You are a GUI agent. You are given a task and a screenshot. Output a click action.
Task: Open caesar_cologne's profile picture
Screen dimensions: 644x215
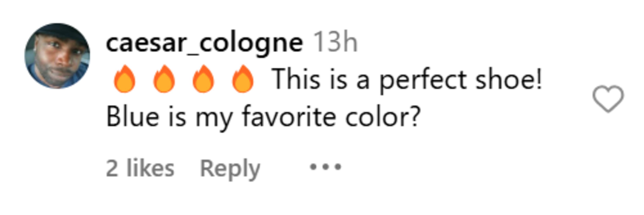click(x=57, y=56)
